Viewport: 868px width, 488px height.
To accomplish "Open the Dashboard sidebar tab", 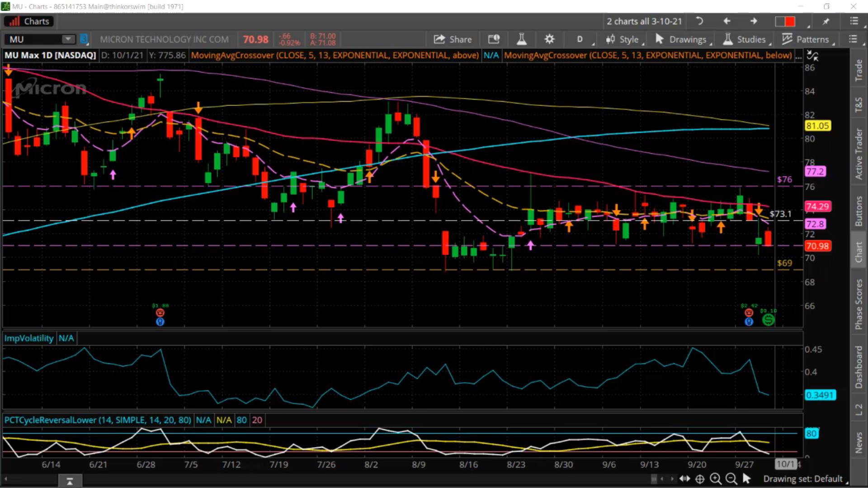I will (859, 367).
